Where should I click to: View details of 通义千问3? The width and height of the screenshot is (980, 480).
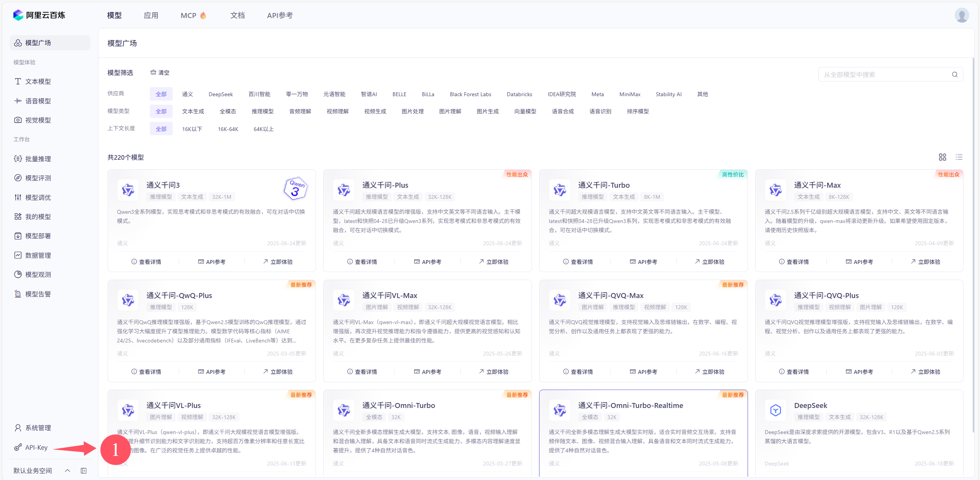(x=146, y=262)
